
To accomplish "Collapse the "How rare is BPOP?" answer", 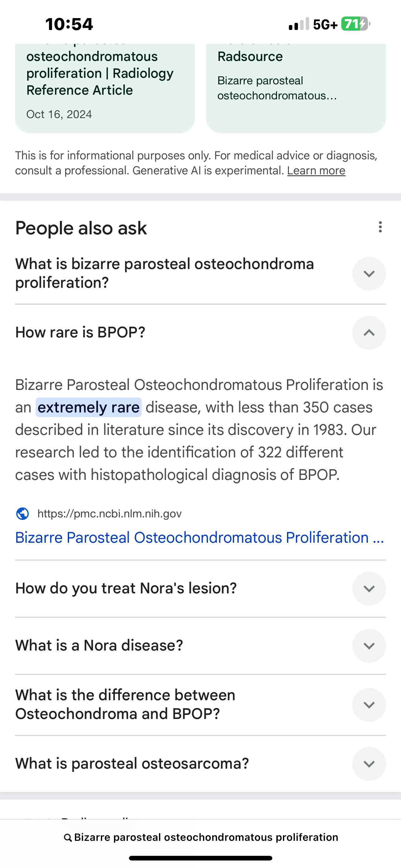I will tap(369, 332).
